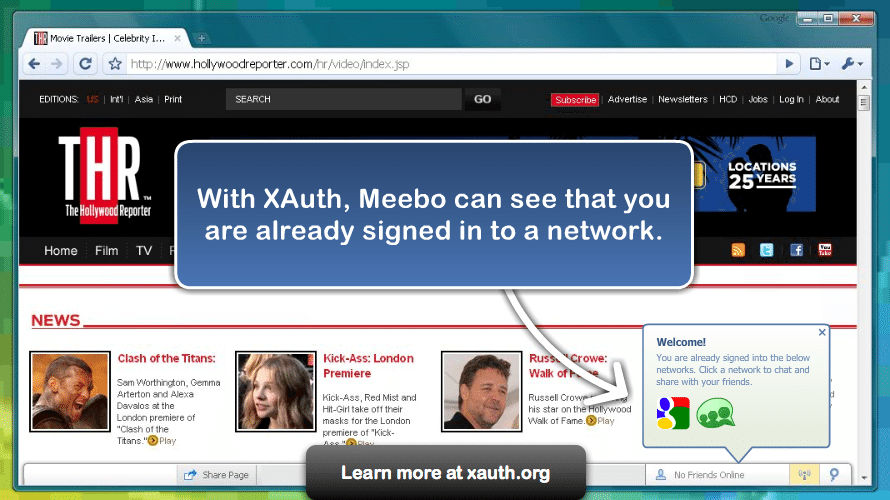Open the About link
Viewport: 890px width, 500px height.
pos(827,99)
